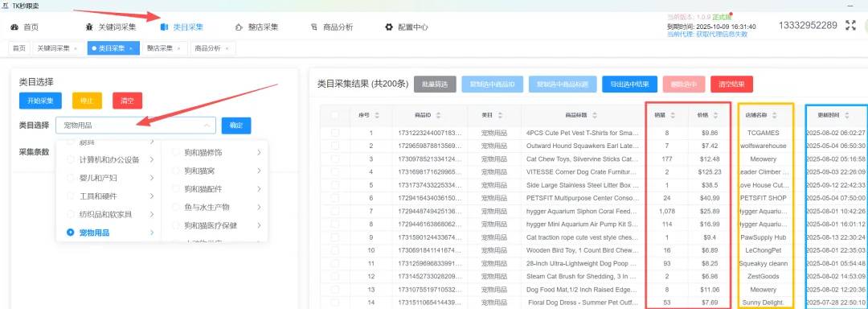Screen dimensions: 868x309
Task: Expand the 狗和猫修饰 subcategory chevron
Action: click(x=259, y=152)
